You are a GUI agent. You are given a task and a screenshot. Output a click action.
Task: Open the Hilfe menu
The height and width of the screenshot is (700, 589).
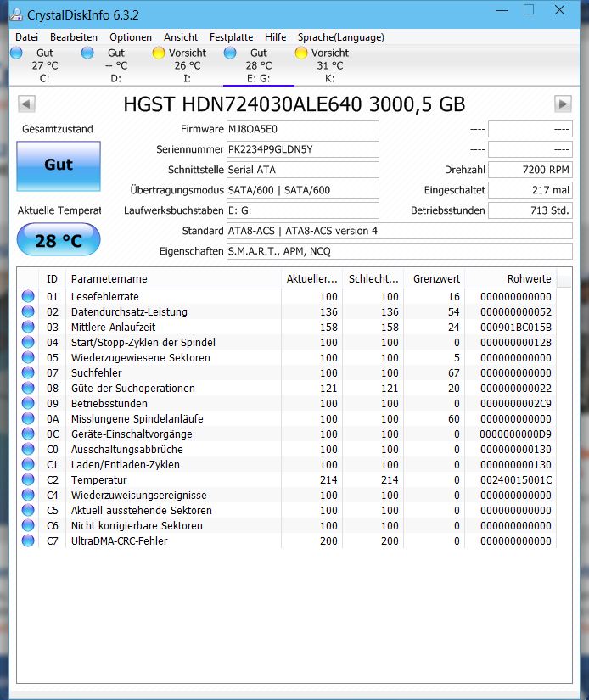(x=275, y=37)
